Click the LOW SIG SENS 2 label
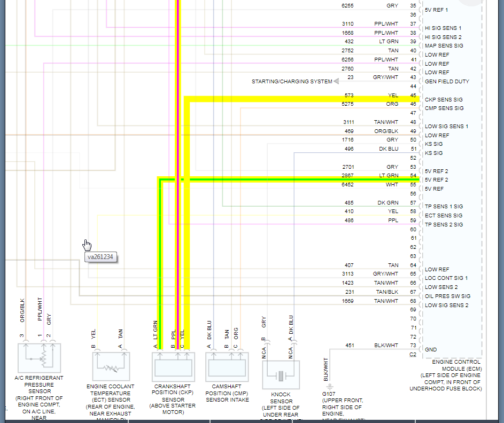Viewport: 504px width, 423px height. [446, 305]
